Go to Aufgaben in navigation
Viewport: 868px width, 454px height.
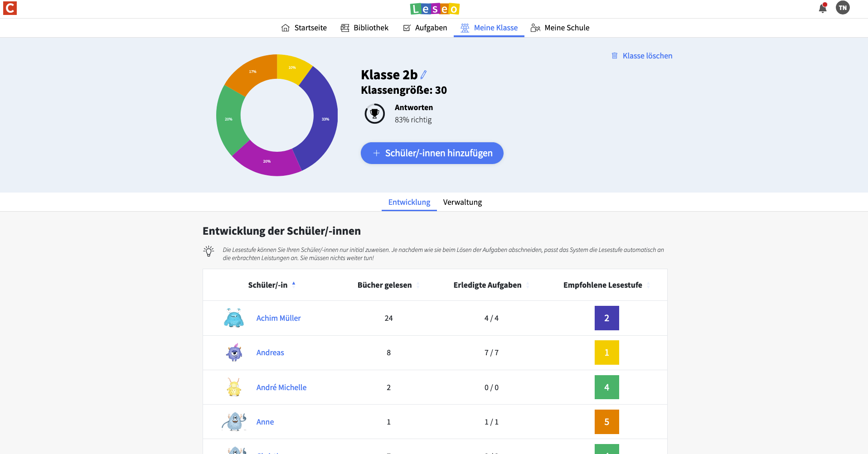(x=425, y=28)
